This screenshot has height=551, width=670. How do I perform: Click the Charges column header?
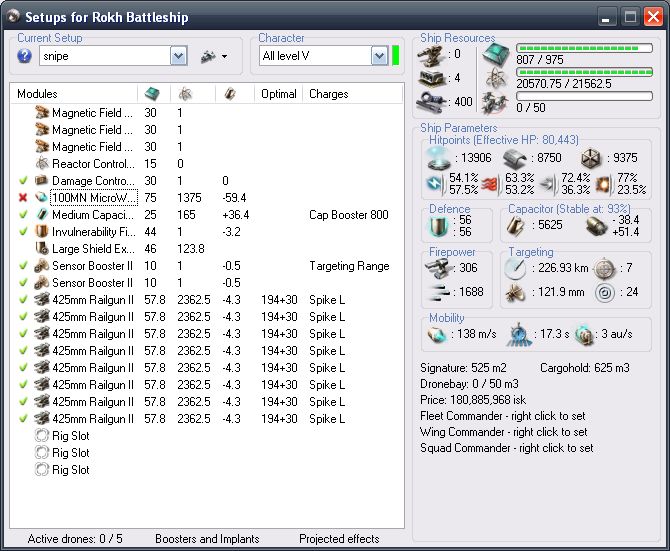pyautogui.click(x=329, y=94)
